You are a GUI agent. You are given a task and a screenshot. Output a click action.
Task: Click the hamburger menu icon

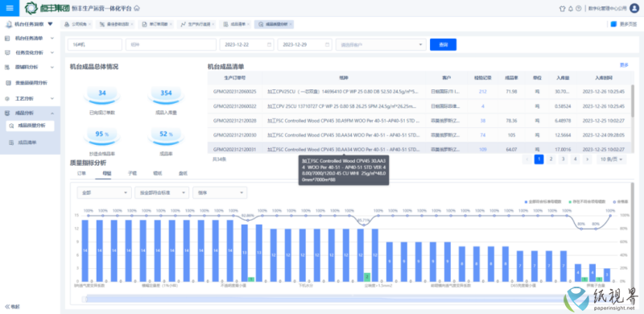pyautogui.click(x=10, y=8)
